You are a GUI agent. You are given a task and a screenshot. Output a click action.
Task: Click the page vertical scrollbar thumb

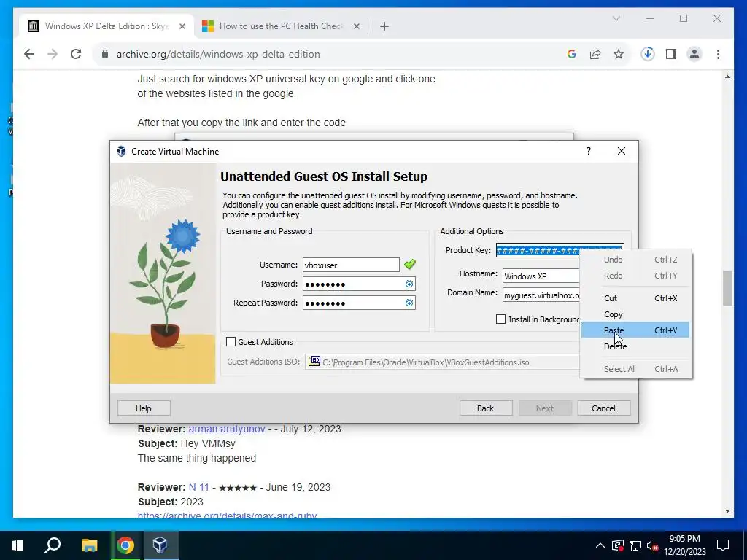tap(727, 287)
